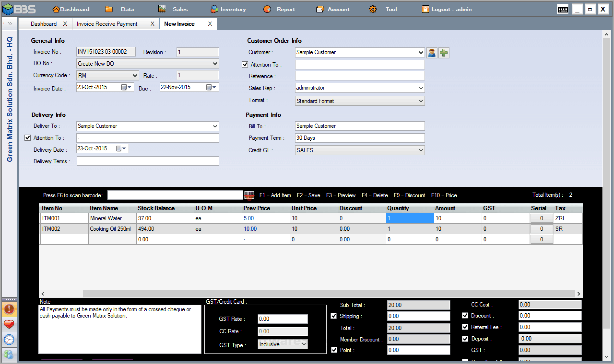Click the customer profile person icon
614x364 pixels.
[x=431, y=53]
